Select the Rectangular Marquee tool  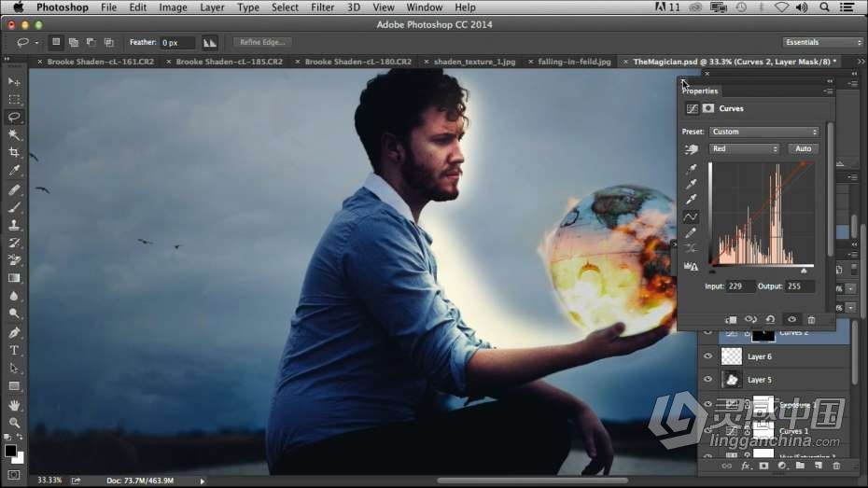point(14,100)
